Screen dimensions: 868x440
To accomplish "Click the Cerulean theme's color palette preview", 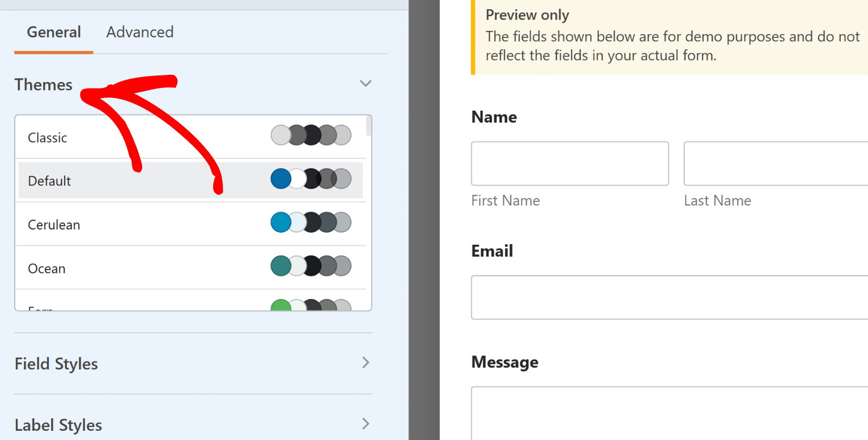I will [311, 222].
